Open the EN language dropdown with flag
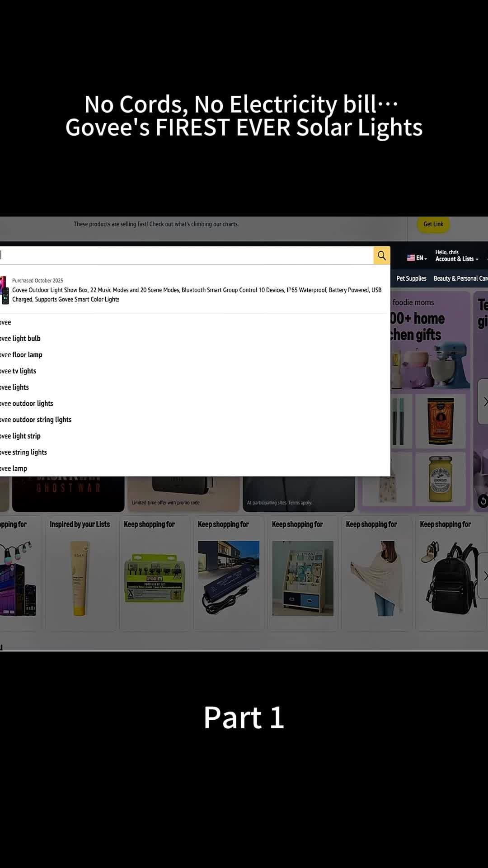Viewport: 488px width, 868px height. click(417, 258)
